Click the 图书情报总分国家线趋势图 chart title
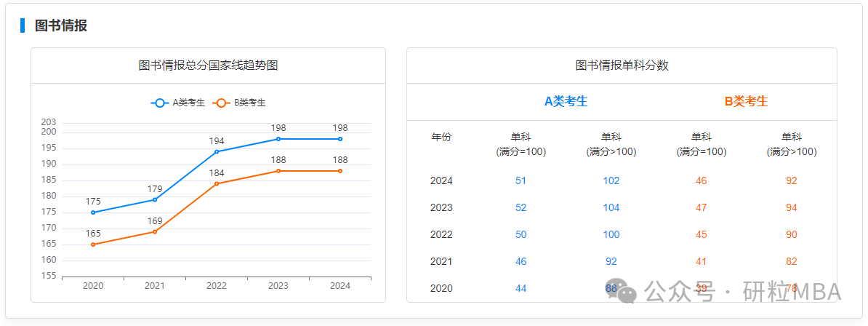Viewport: 868px width, 326px height. 208,65
